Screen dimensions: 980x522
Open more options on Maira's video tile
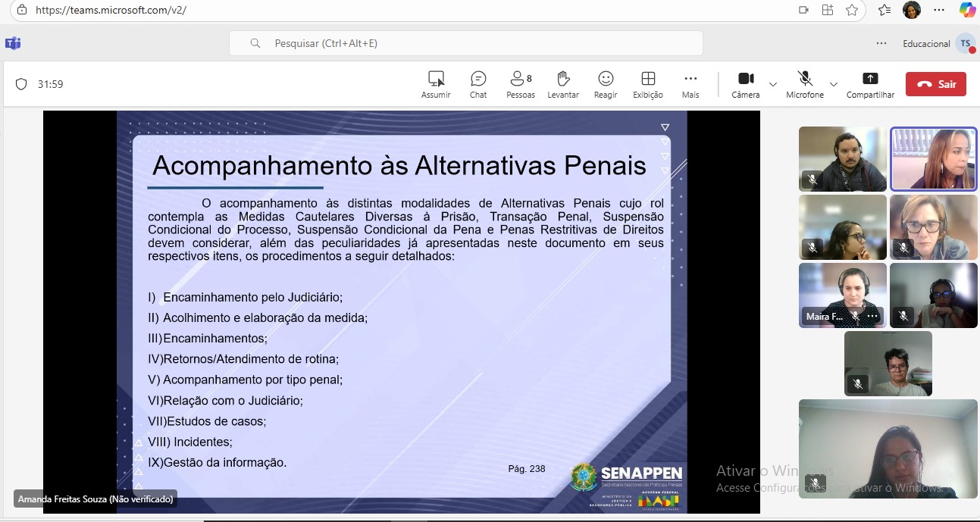[872, 317]
